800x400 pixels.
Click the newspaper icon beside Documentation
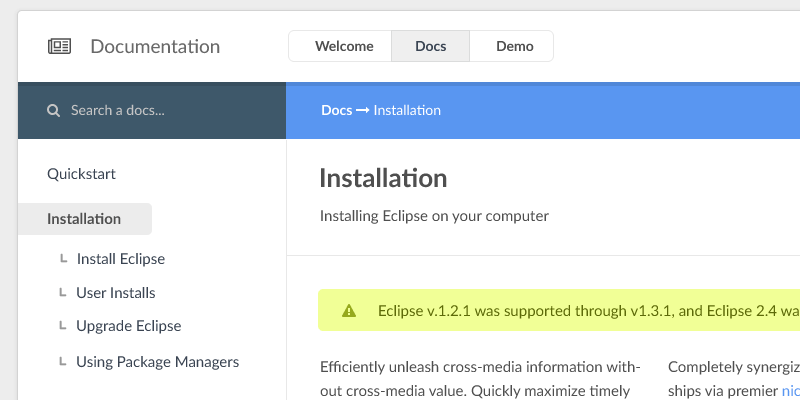pos(60,46)
